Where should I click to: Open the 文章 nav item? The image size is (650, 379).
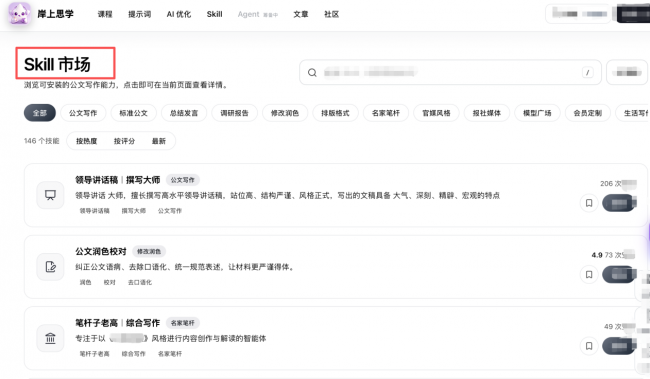(x=301, y=14)
